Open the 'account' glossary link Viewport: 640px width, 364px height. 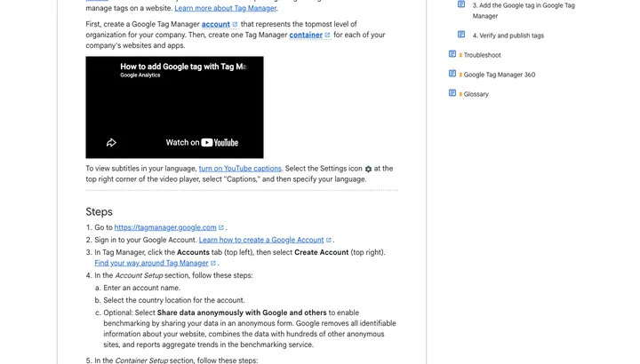coord(215,24)
